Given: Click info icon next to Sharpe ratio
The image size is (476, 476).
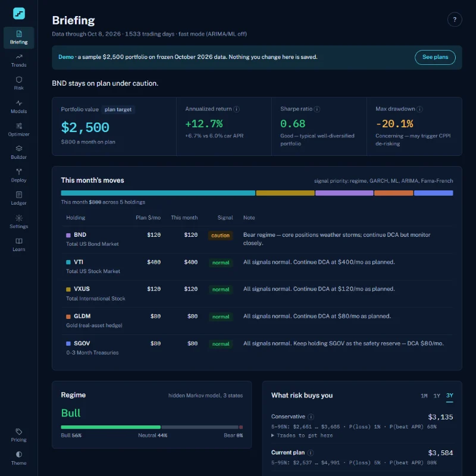Looking at the screenshot, I should point(317,109).
